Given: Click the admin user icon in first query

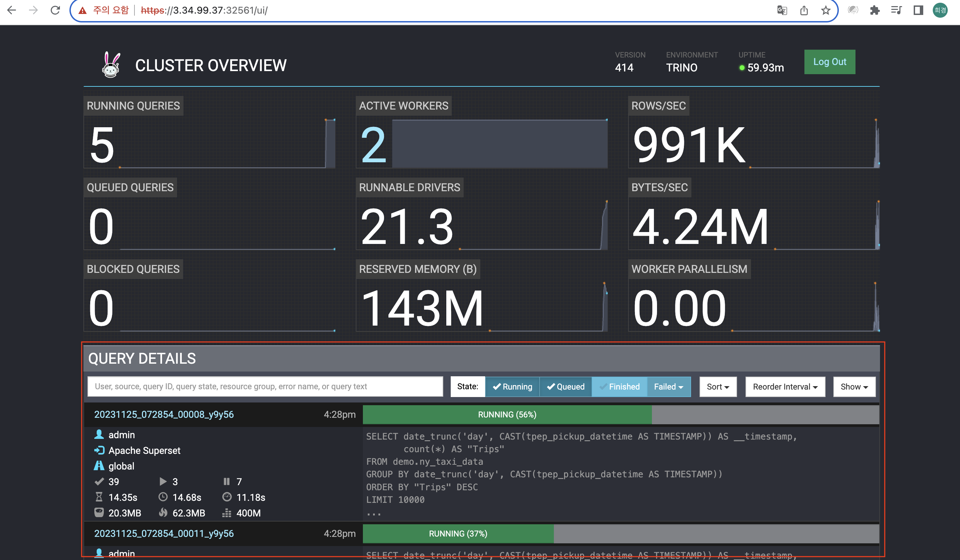Looking at the screenshot, I should click(99, 434).
